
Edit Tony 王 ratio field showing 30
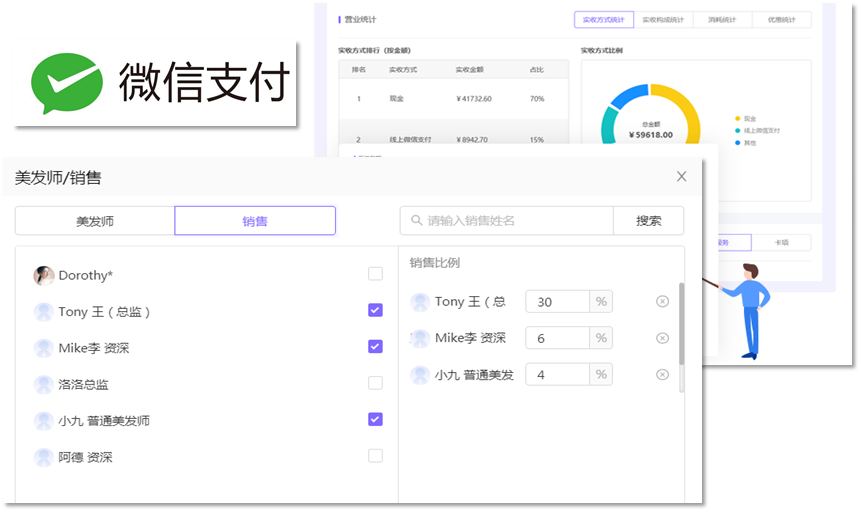[557, 302]
